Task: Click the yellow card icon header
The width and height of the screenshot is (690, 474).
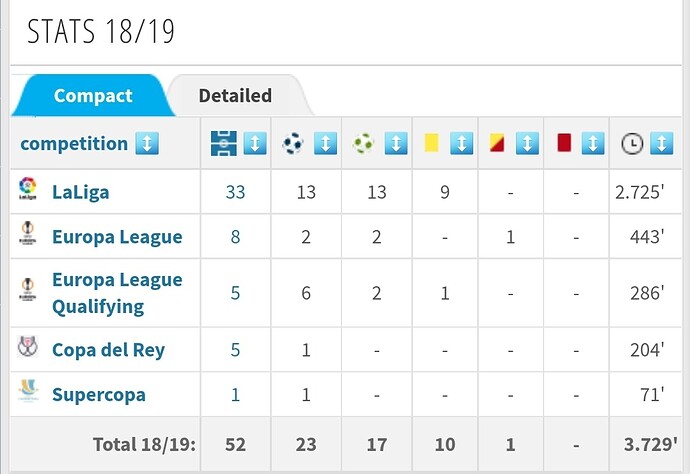Action: pos(431,144)
